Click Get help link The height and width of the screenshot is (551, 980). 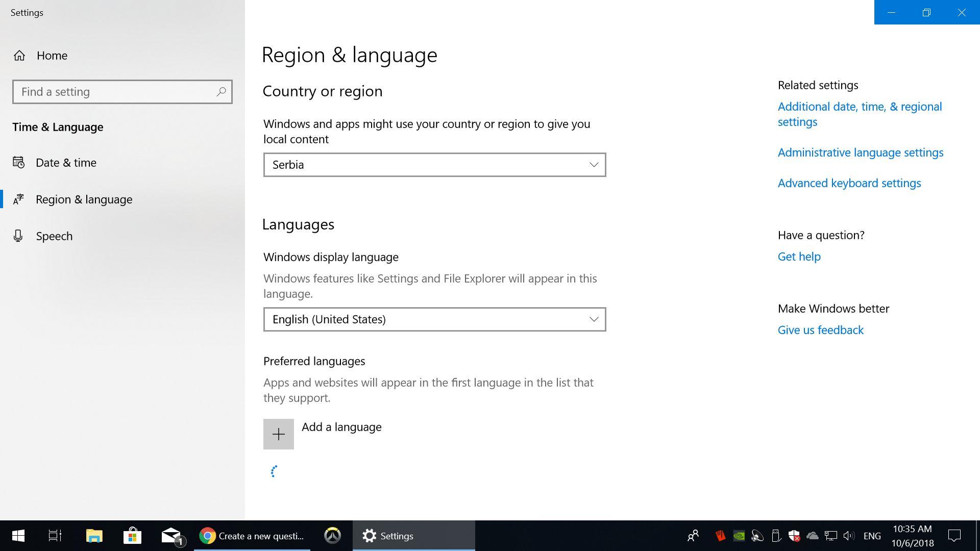coord(798,256)
